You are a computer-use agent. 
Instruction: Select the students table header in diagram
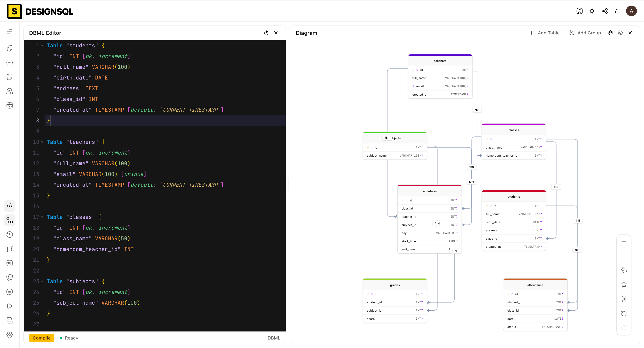click(x=514, y=197)
